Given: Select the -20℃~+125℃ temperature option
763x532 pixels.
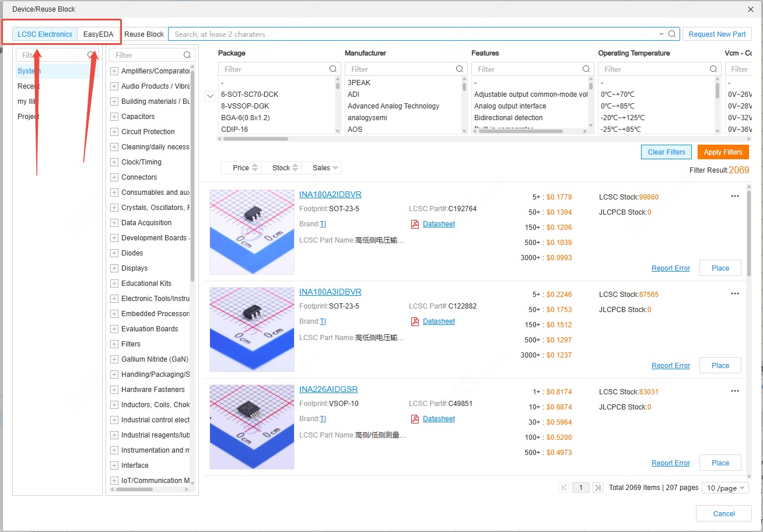Looking at the screenshot, I should tap(622, 118).
